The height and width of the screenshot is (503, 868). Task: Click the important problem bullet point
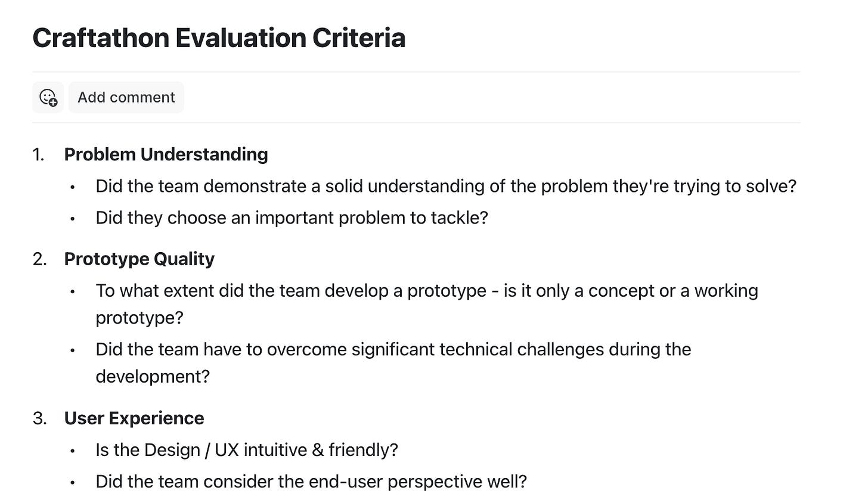[x=291, y=218]
